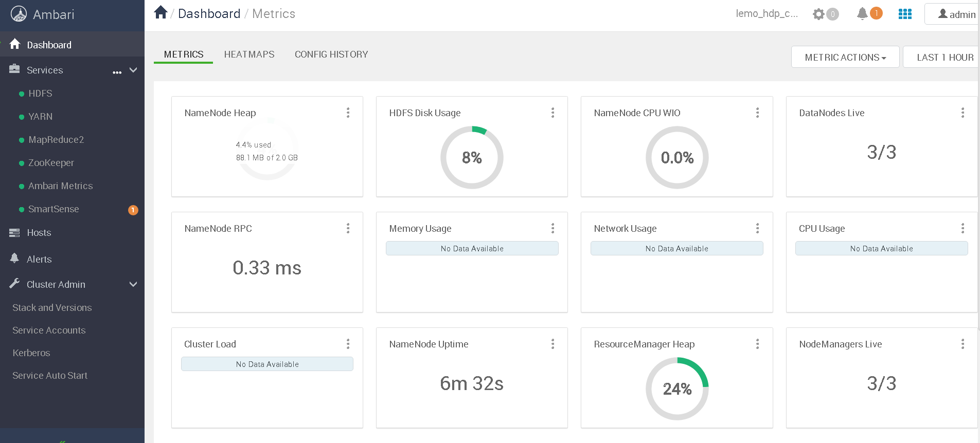This screenshot has width=980, height=443.
Task: Open NodeManagers Live widget menu
Action: tap(963, 344)
